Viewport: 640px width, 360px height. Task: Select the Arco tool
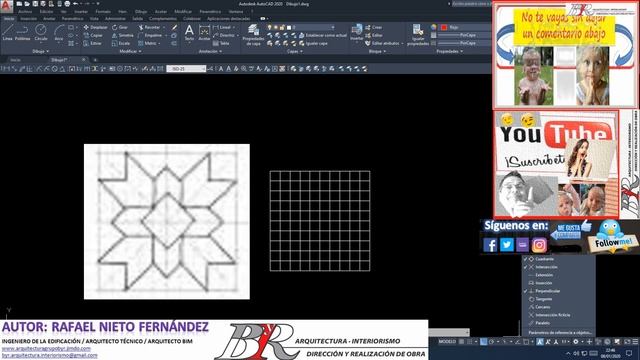59,32
